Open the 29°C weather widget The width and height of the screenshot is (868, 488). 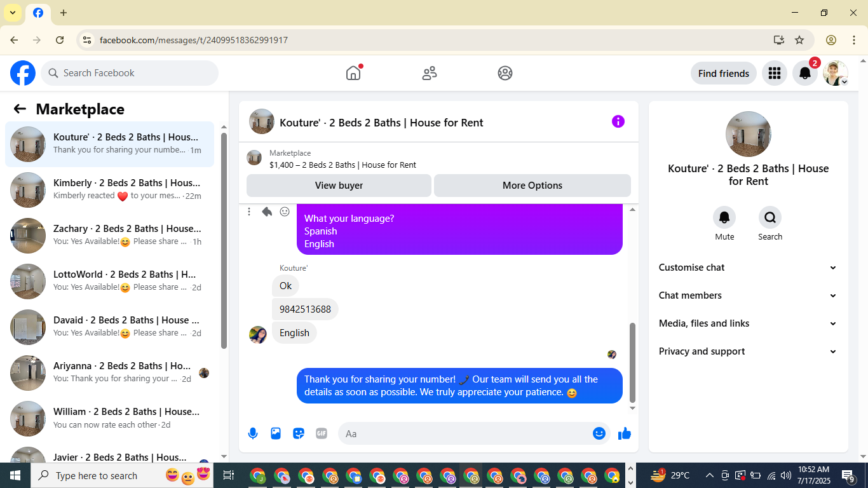(670, 475)
